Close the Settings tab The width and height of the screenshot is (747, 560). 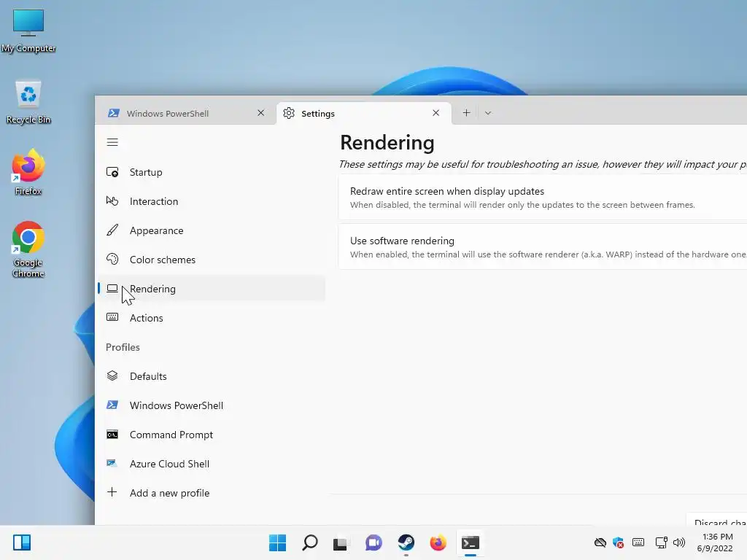[x=436, y=113]
